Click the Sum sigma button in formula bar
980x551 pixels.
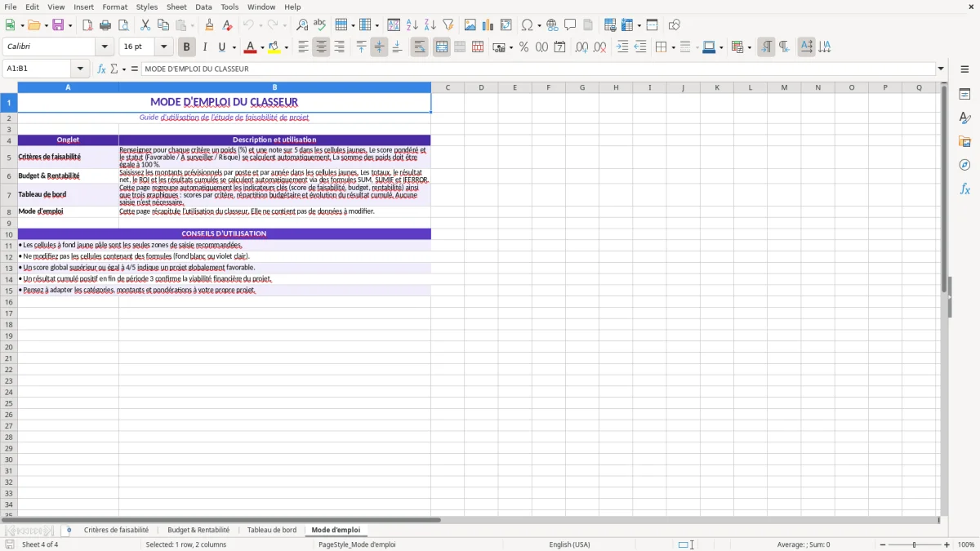[x=114, y=69]
